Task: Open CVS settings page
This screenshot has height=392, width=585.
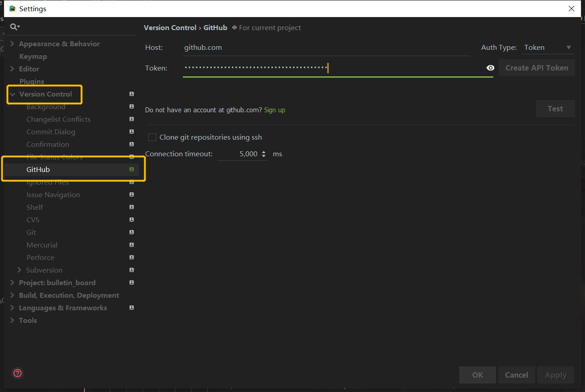Action: (x=33, y=220)
